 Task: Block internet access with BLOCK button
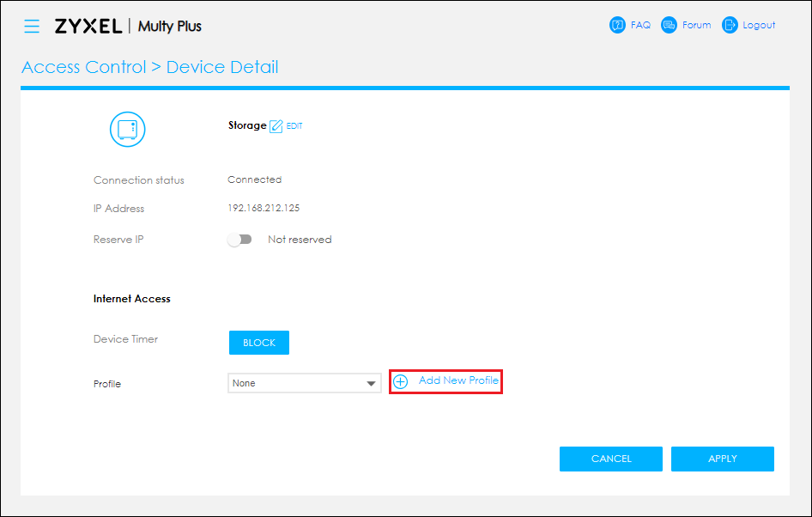tap(259, 343)
